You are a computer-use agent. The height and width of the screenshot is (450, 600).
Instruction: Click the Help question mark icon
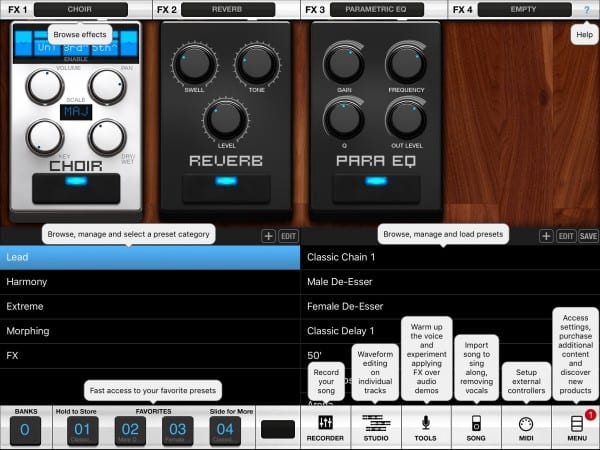point(586,9)
